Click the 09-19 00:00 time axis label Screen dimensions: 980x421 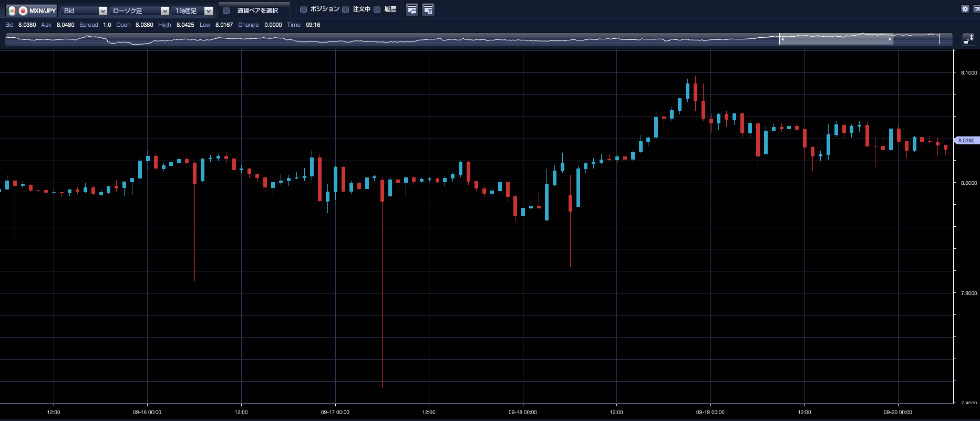coord(710,412)
